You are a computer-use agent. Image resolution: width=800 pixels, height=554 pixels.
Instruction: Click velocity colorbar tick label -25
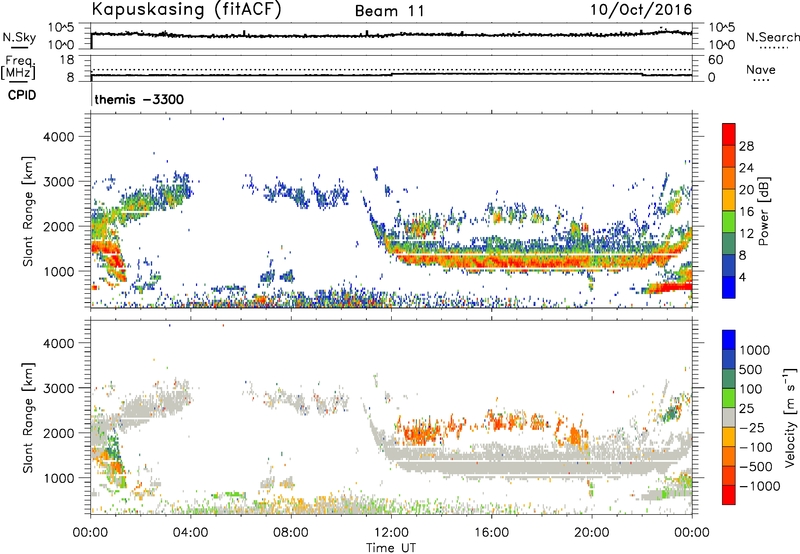[x=752, y=428]
